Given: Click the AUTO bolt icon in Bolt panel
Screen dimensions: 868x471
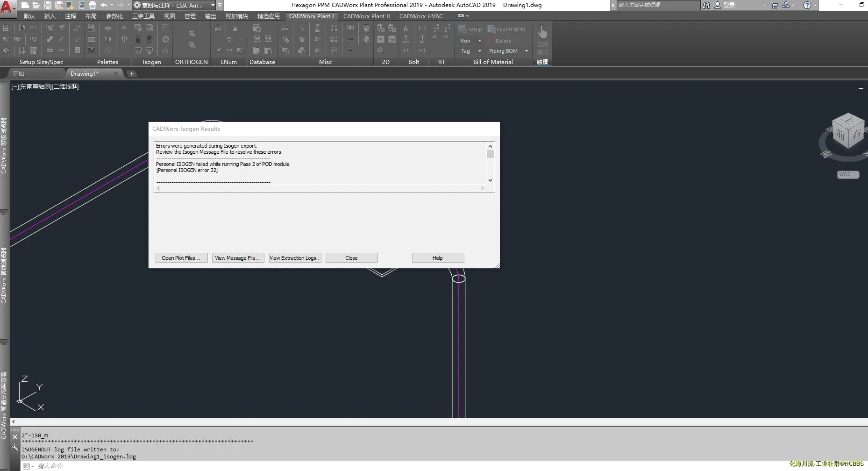Looking at the screenshot, I should (x=406, y=39).
